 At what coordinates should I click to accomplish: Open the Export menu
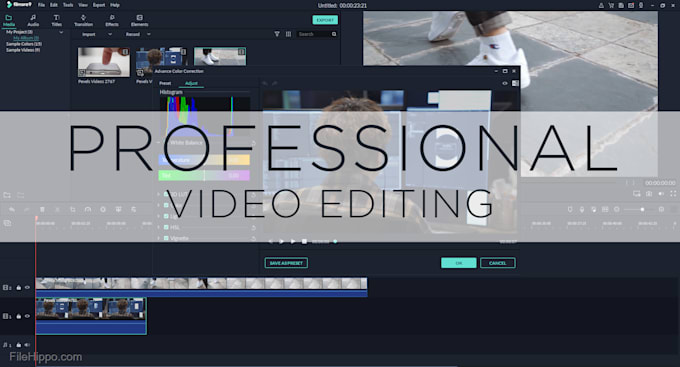(99, 5)
